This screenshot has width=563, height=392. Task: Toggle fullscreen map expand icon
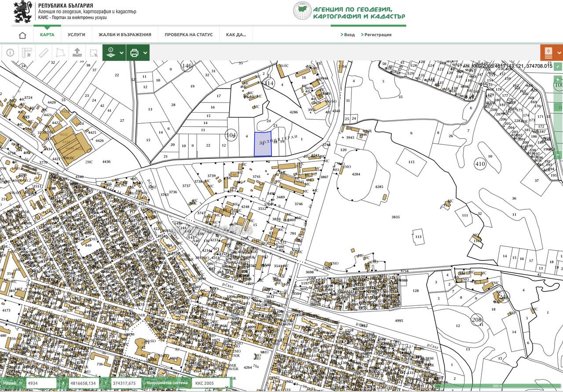click(558, 66)
